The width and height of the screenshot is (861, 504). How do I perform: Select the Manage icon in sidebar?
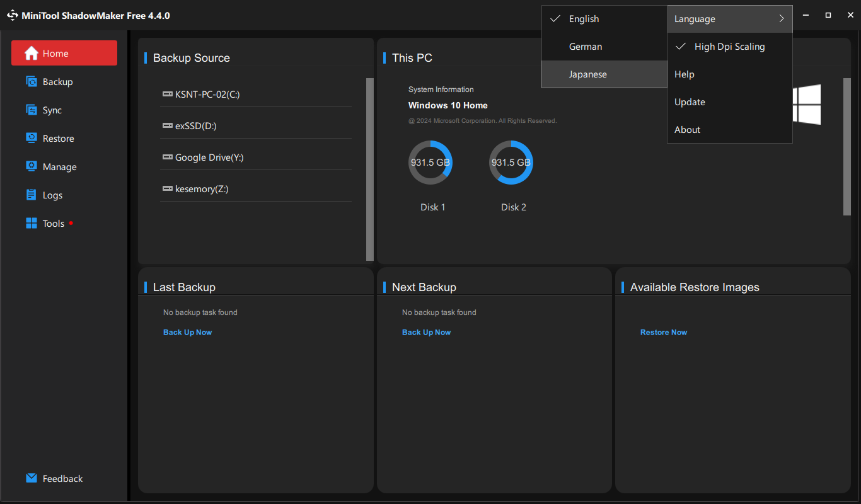(x=32, y=167)
